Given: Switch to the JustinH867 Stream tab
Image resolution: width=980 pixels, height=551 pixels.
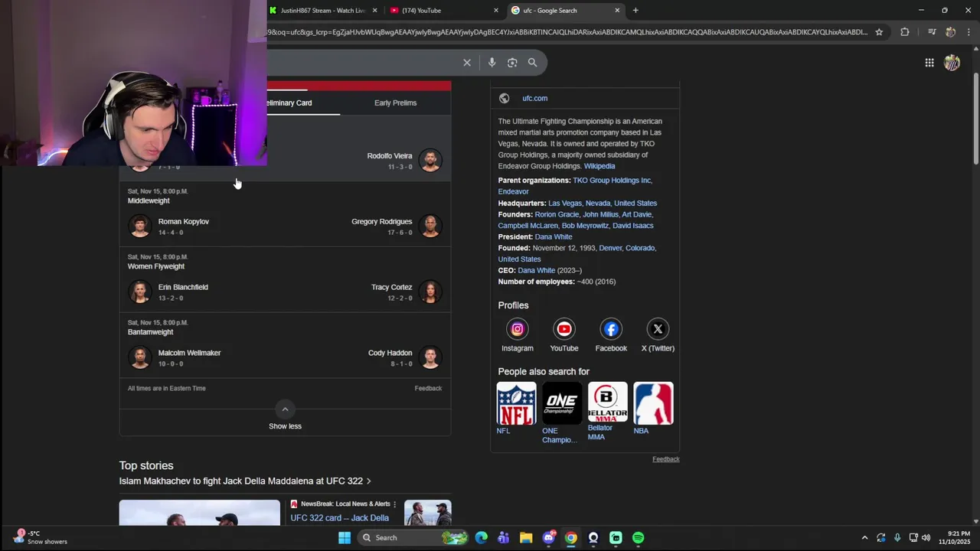Looking at the screenshot, I should tap(322, 10).
